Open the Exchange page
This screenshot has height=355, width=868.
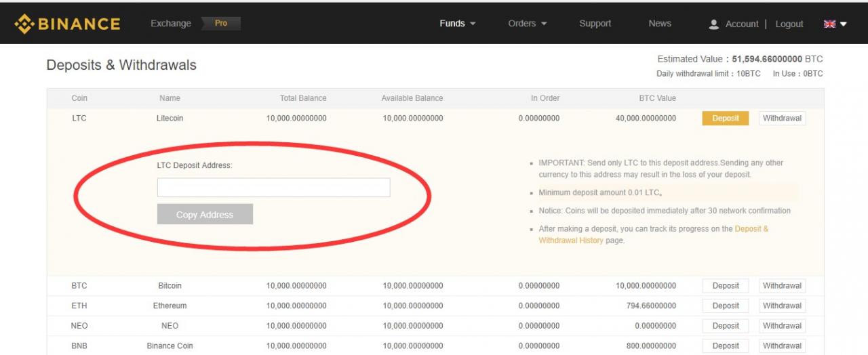pos(171,23)
